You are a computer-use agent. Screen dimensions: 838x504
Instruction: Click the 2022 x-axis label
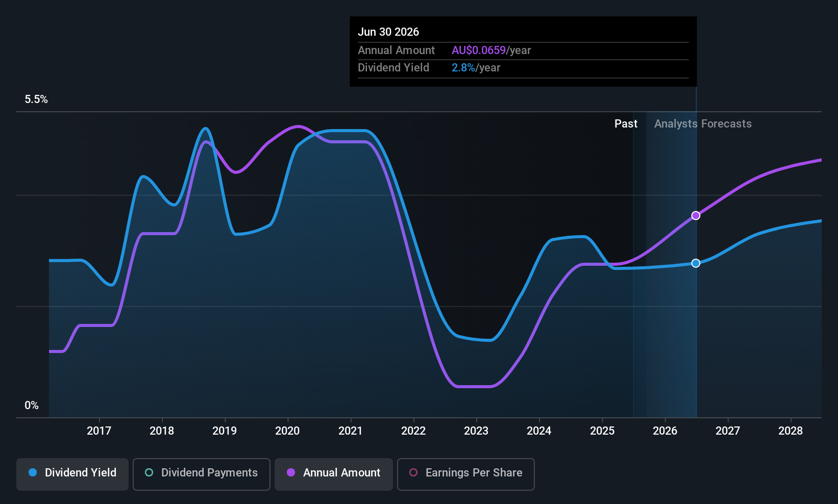point(413,431)
